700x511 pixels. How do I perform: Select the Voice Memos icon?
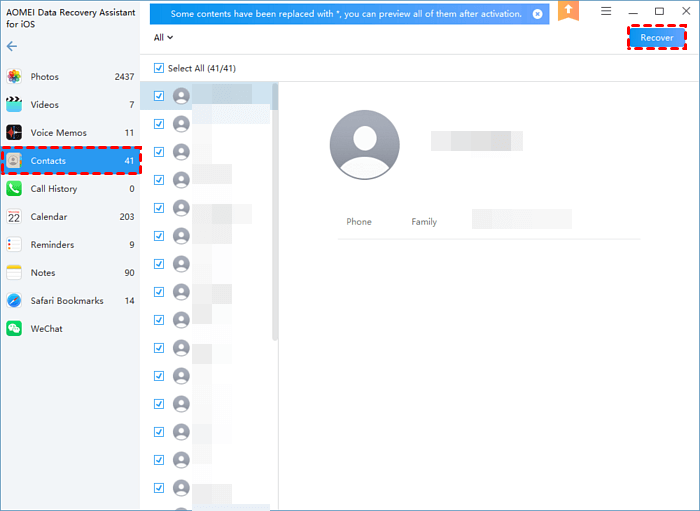click(14, 133)
